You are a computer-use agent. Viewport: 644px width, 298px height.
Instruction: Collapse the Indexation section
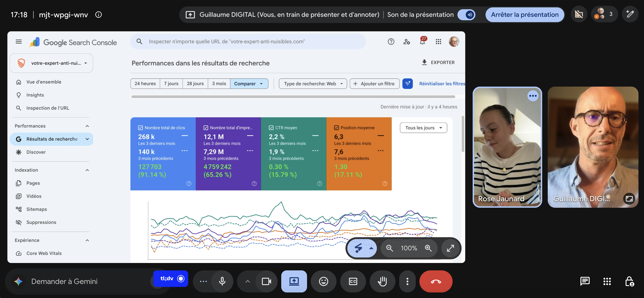point(87,170)
